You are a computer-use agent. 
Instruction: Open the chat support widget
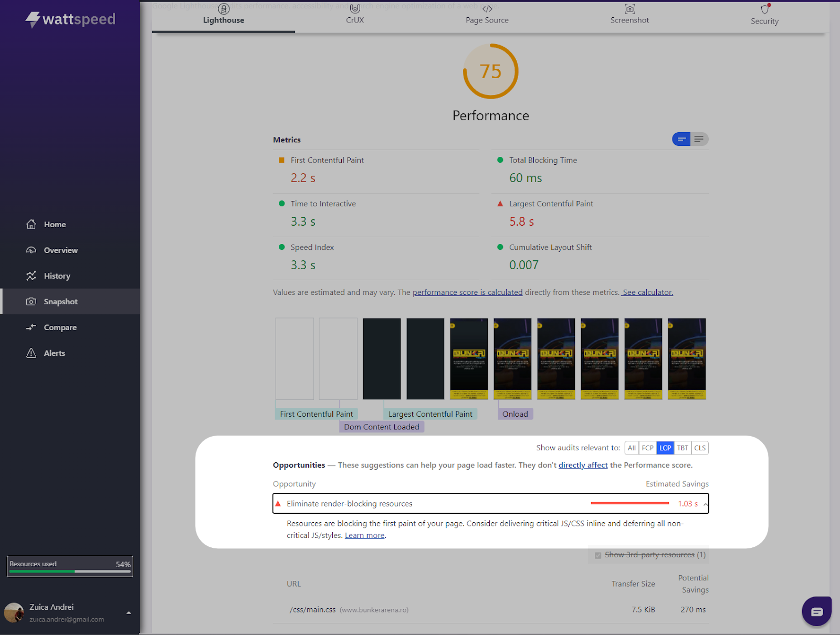816,611
